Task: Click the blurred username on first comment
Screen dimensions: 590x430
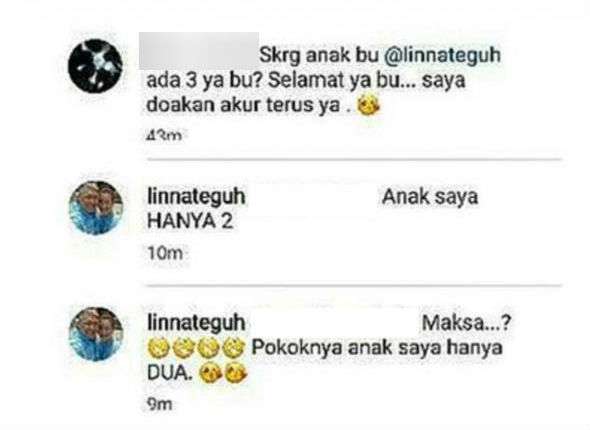Action: [199, 51]
